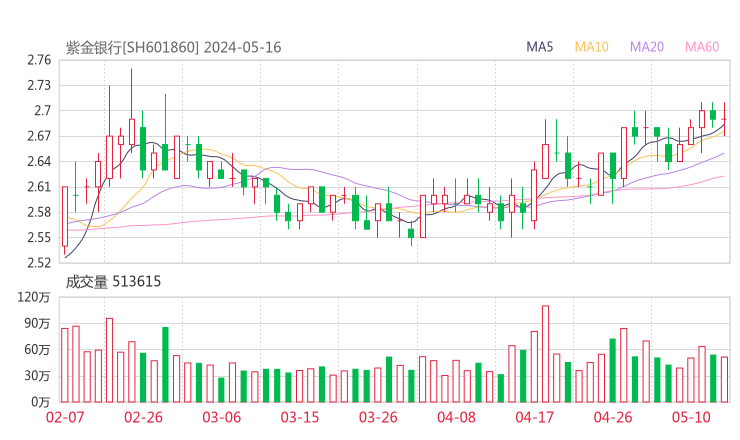The width and height of the screenshot is (740, 440).
Task: Click the 04-08 date axis label
Action: [x=456, y=417]
